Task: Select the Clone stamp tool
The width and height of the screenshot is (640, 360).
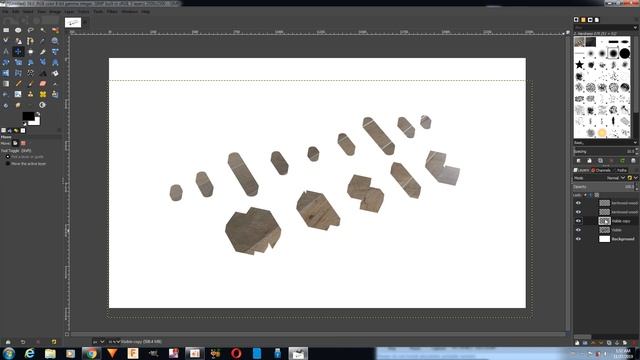Action: 31,94
